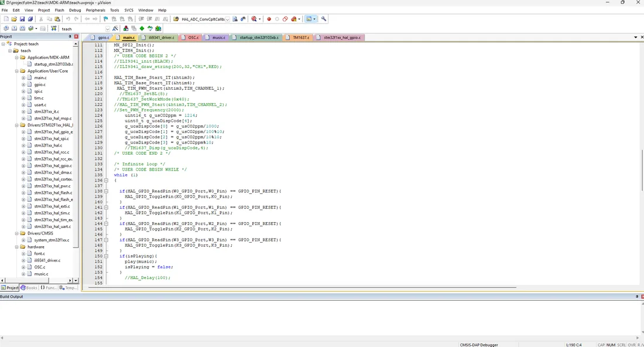Open Configuration with the wrench icon
This screenshot has height=347, width=644.
coord(324,19)
